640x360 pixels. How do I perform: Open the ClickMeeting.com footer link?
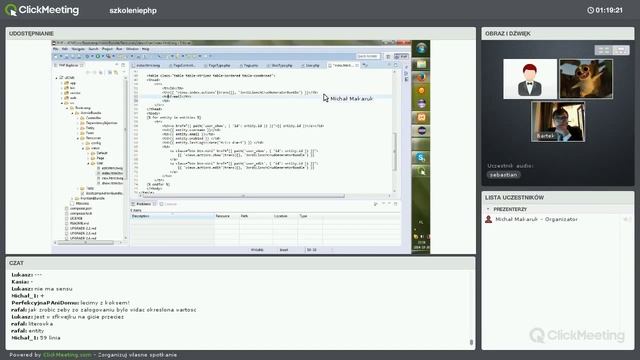pyautogui.click(x=67, y=355)
